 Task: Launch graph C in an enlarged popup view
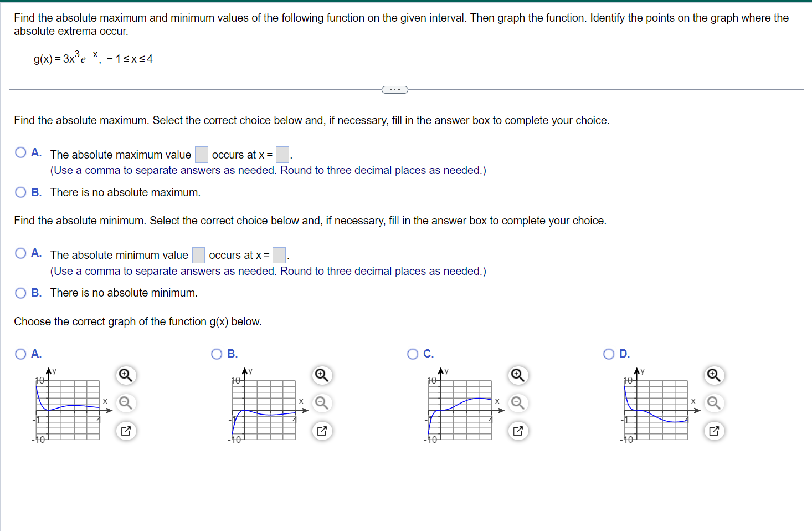(x=518, y=431)
